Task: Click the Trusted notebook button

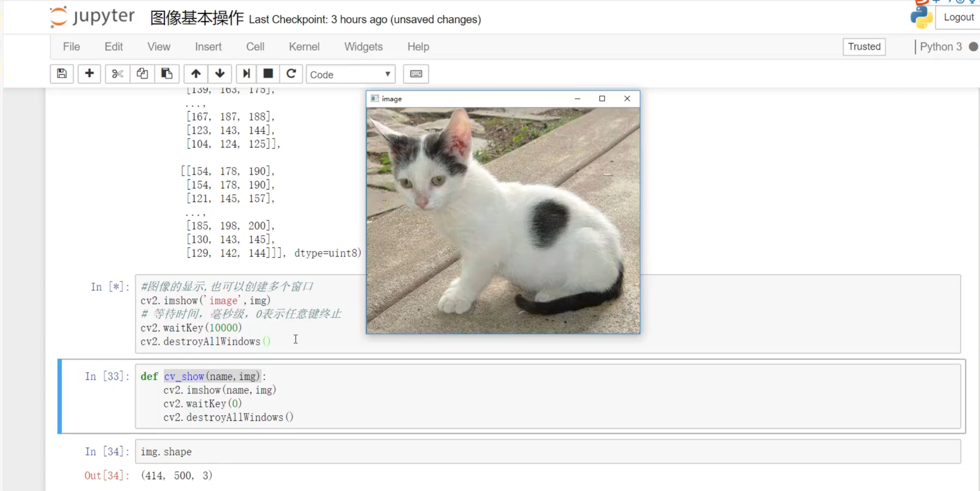Action: (864, 47)
